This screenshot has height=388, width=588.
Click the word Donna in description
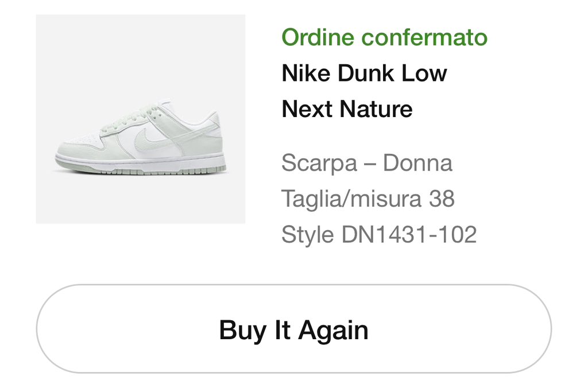coord(417,163)
